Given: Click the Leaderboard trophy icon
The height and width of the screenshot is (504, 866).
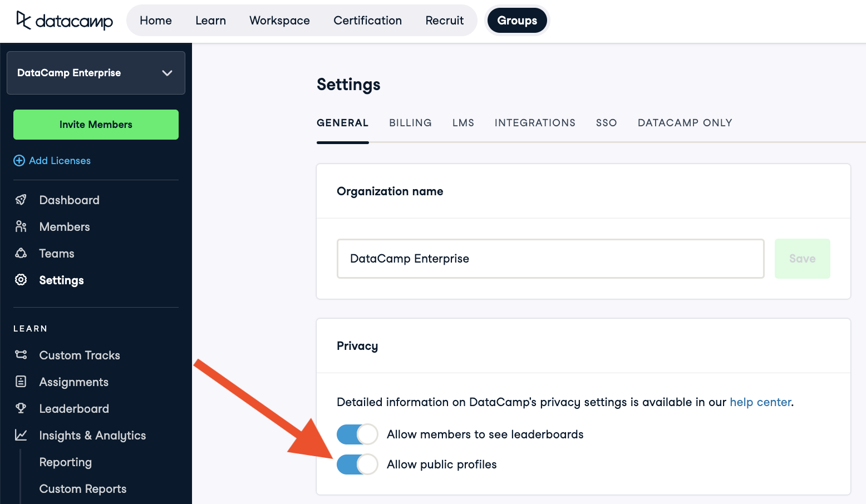Looking at the screenshot, I should (x=21, y=408).
